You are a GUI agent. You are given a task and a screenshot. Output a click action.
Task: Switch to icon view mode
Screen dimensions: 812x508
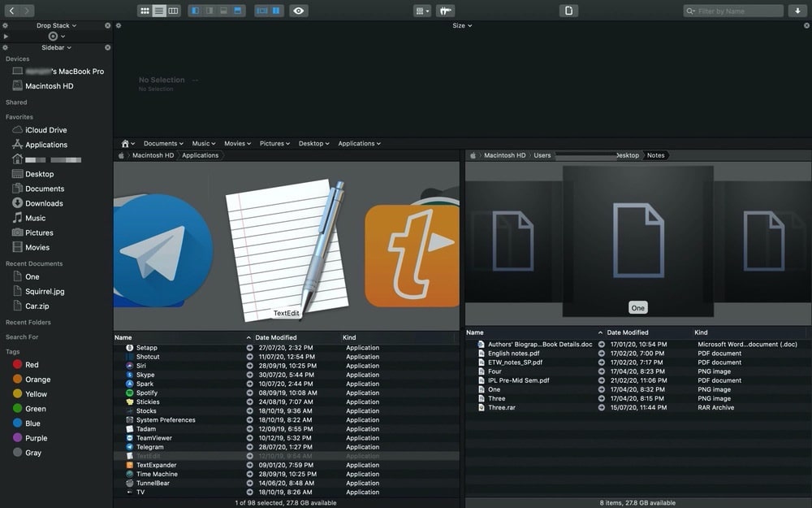click(x=145, y=11)
